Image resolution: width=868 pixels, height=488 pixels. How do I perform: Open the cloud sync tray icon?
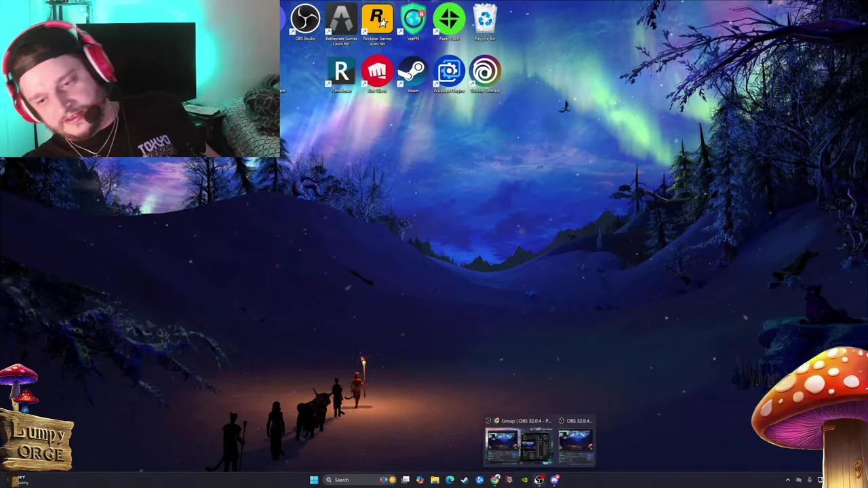tap(799, 480)
